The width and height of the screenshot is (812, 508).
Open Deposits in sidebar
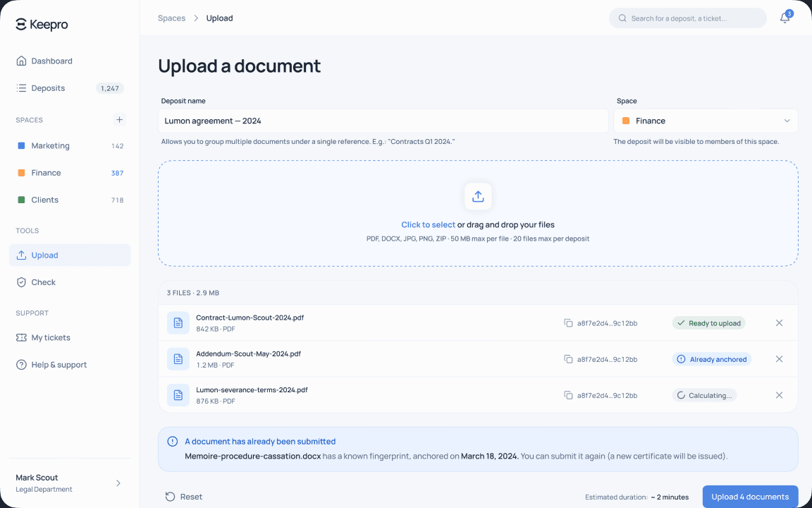pyautogui.click(x=70, y=88)
